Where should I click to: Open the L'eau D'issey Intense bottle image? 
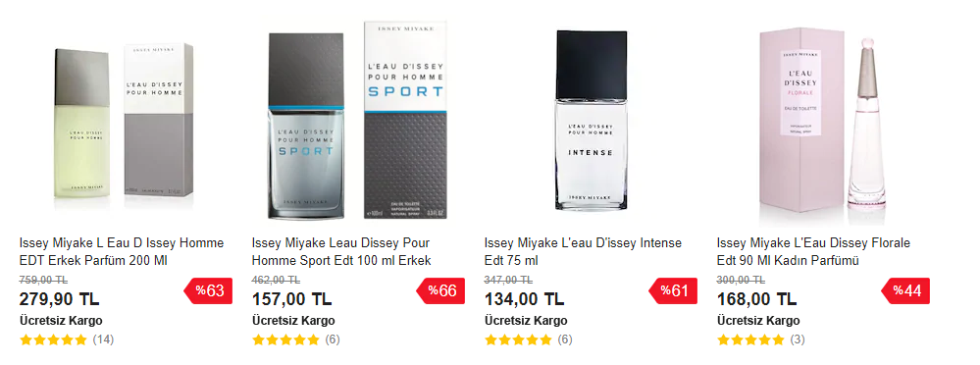592,121
